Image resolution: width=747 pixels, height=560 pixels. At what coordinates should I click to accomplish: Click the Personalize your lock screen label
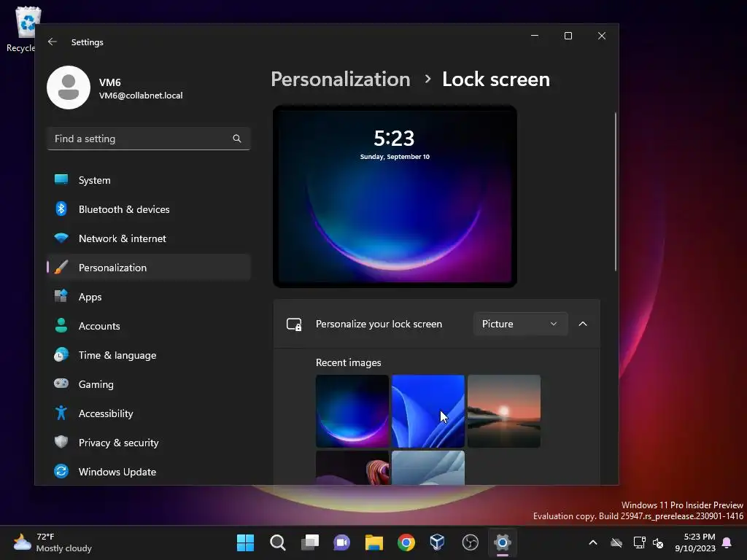(379, 324)
